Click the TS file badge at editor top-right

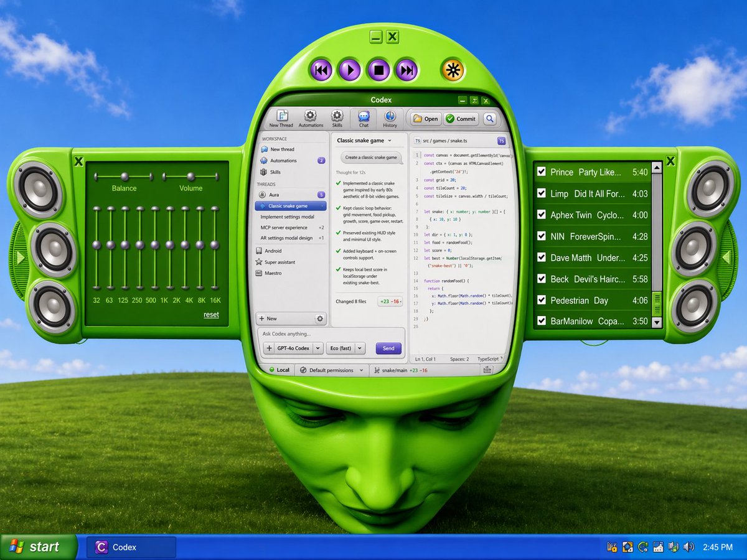click(502, 141)
